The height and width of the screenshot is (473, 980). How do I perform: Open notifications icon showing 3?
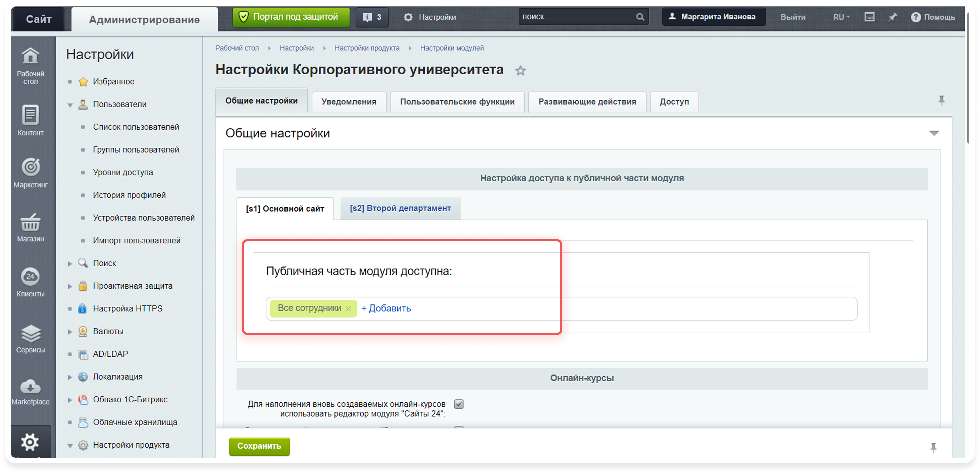372,17
